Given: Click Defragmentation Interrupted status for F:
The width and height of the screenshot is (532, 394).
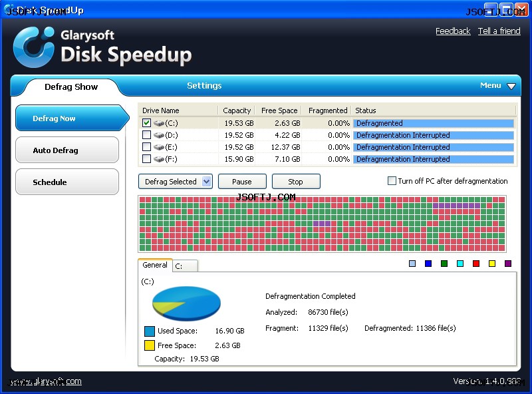Looking at the screenshot, I should (434, 159).
